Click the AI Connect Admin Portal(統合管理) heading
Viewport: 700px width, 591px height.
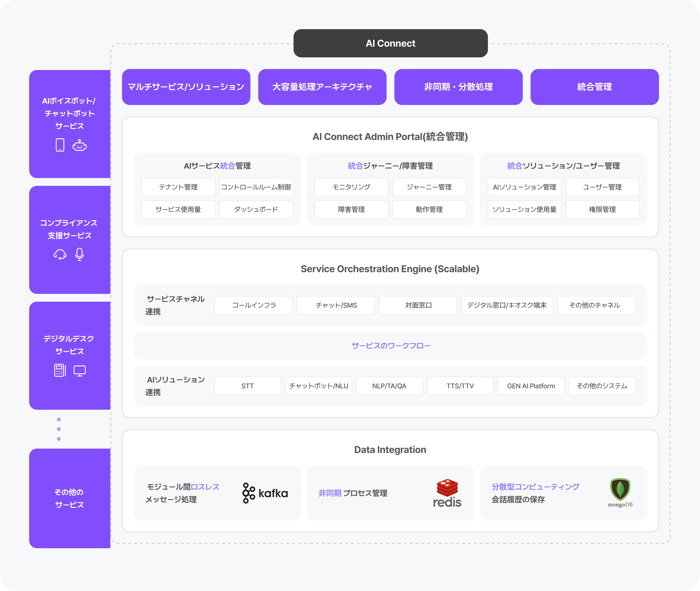pos(390,137)
